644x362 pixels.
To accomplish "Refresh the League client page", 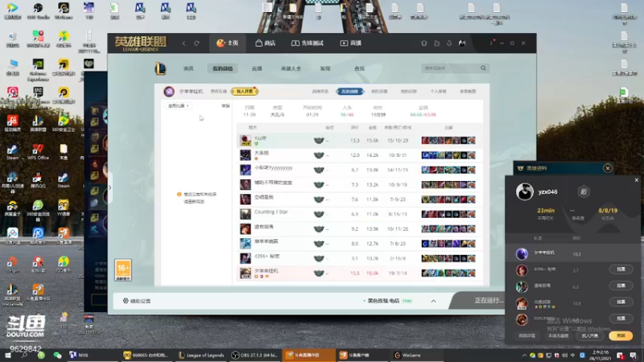I will tap(196, 43).
